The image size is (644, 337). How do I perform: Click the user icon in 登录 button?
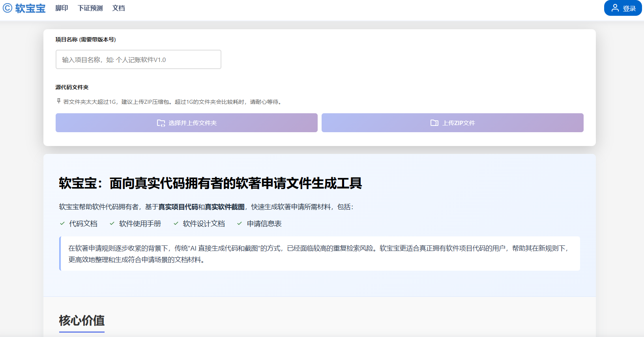click(615, 8)
